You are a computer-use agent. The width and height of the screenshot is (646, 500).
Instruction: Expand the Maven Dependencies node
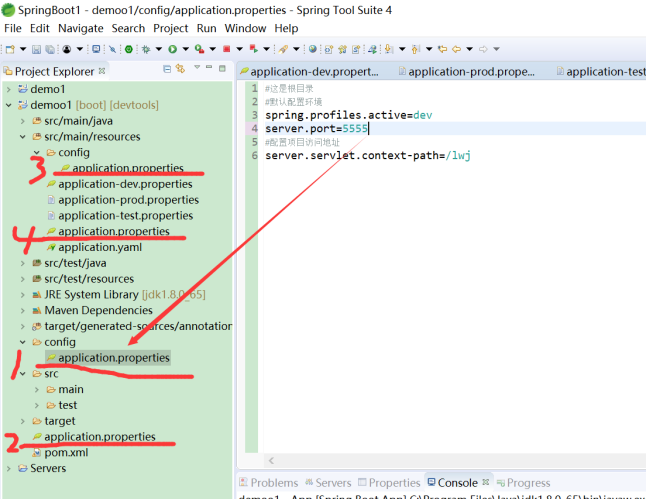[x=23, y=311]
